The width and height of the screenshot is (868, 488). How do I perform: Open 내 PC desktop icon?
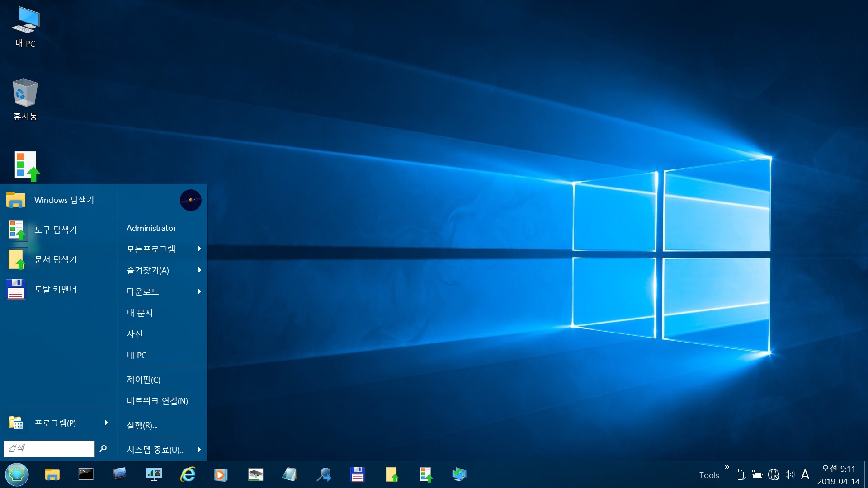(25, 27)
